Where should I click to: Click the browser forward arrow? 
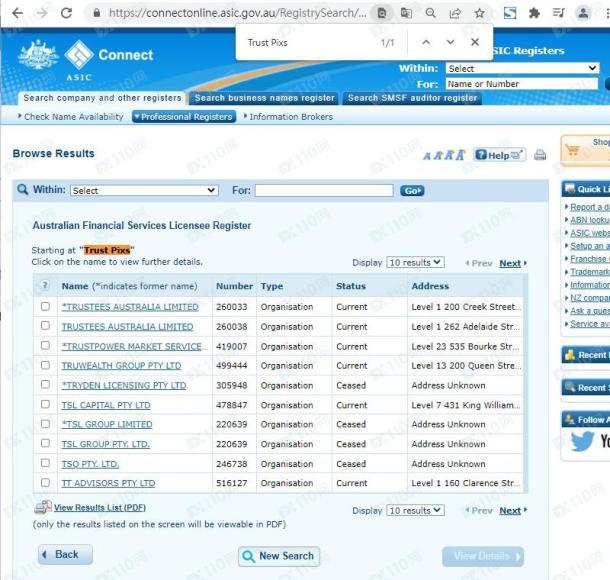[41, 13]
